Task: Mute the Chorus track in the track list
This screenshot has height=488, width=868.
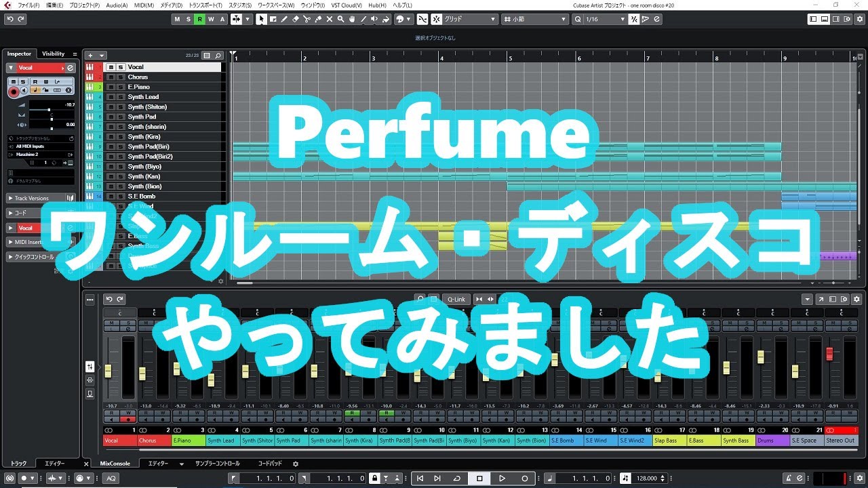Action: pyautogui.click(x=111, y=77)
